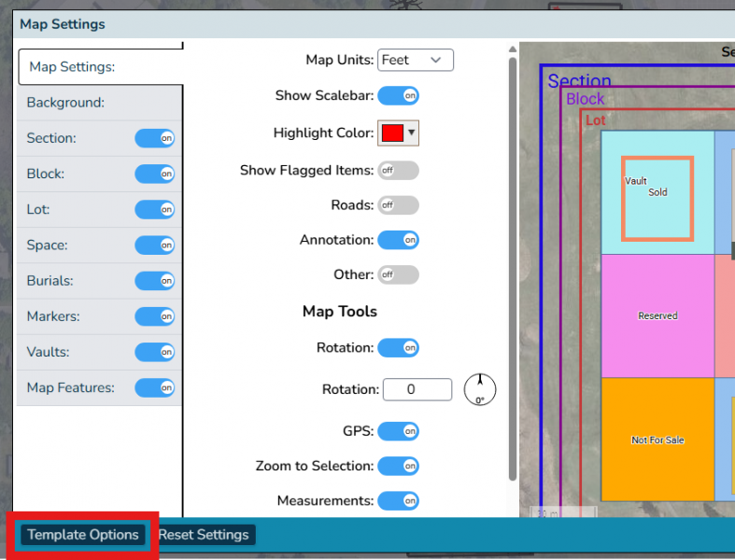The height and width of the screenshot is (560, 735).
Task: Toggle the Space layer switch
Action: coord(155,245)
